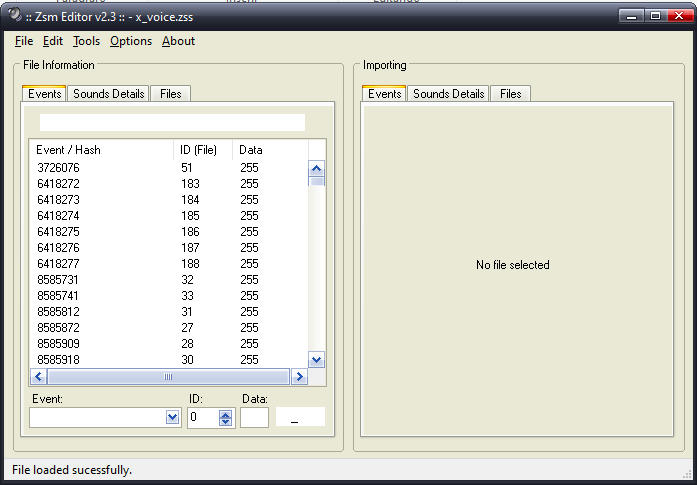Viewport: 697px width, 485px height.
Task: Select event row 8585909
Action: click(169, 344)
